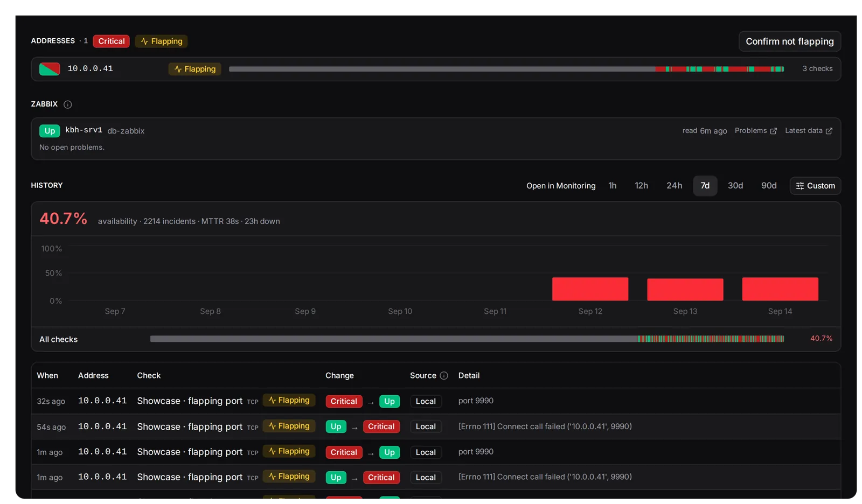
Task: Click the Up status badge for kbh-srv1
Action: pyautogui.click(x=50, y=131)
